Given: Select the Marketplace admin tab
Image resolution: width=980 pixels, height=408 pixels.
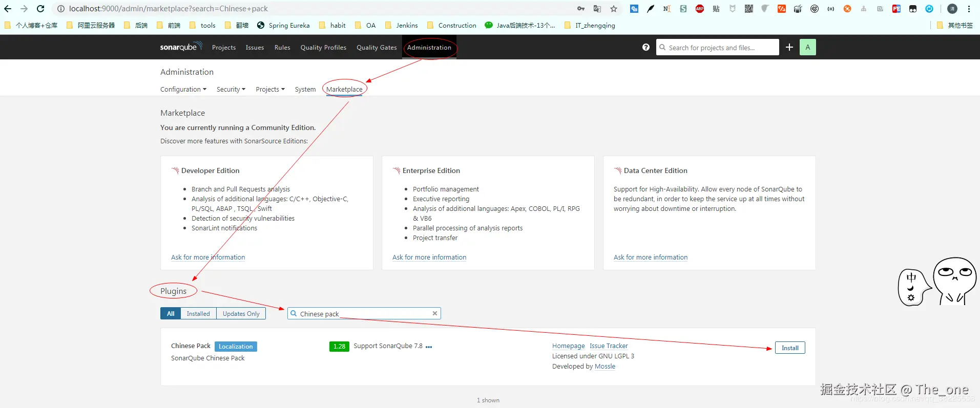Looking at the screenshot, I should 344,89.
